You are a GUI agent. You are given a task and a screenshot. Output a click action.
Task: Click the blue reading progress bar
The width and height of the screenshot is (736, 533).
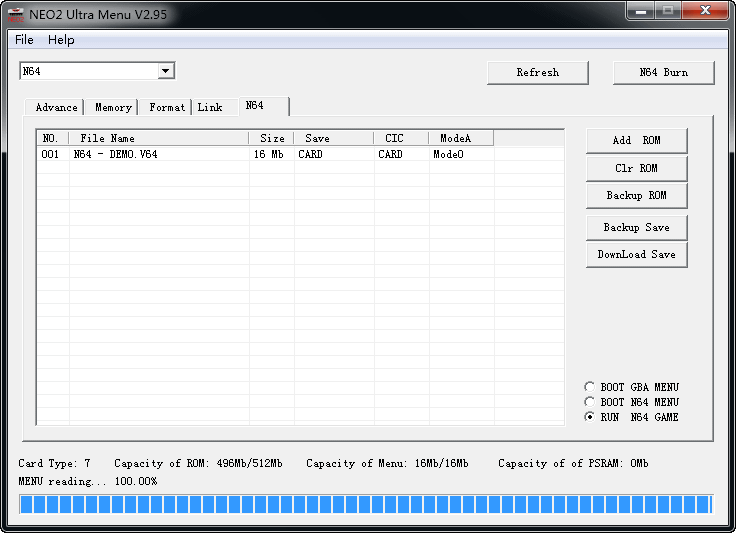(366, 504)
